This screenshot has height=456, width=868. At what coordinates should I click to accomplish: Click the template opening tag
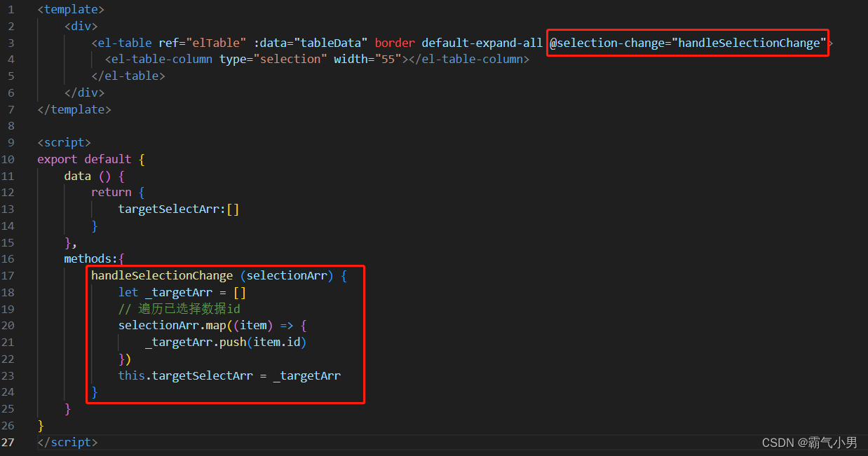70,9
